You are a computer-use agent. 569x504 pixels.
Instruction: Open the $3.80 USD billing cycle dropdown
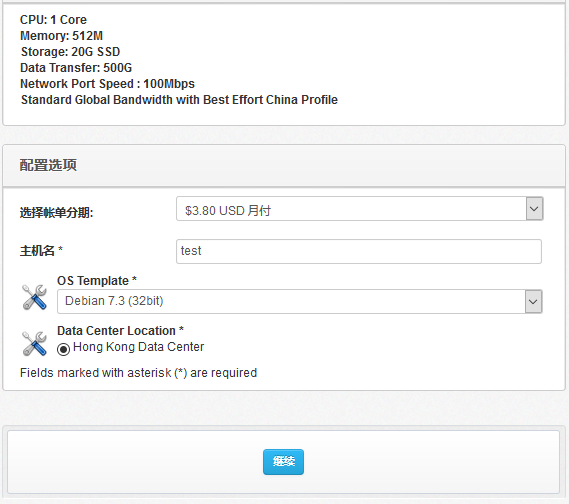[x=360, y=209]
